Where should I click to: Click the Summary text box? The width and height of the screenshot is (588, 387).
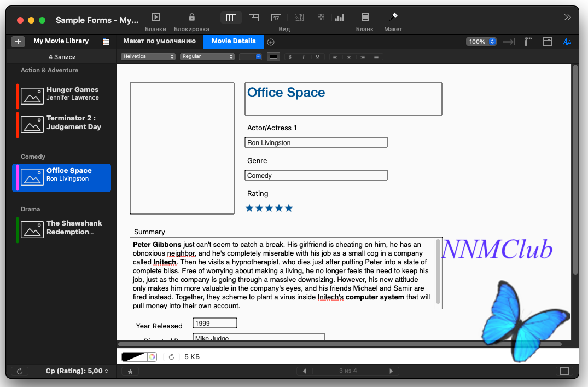pyautogui.click(x=286, y=273)
